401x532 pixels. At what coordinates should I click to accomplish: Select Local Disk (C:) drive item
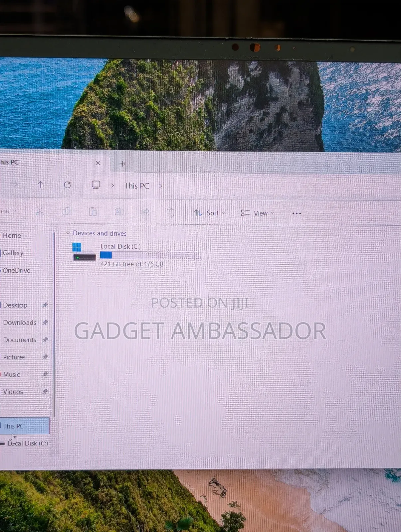coord(137,255)
